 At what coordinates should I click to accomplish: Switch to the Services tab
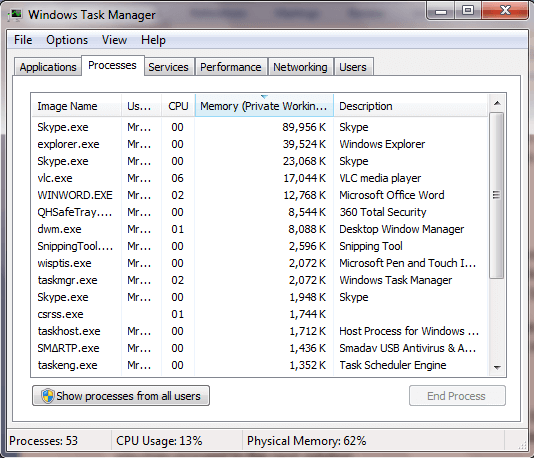click(x=168, y=67)
